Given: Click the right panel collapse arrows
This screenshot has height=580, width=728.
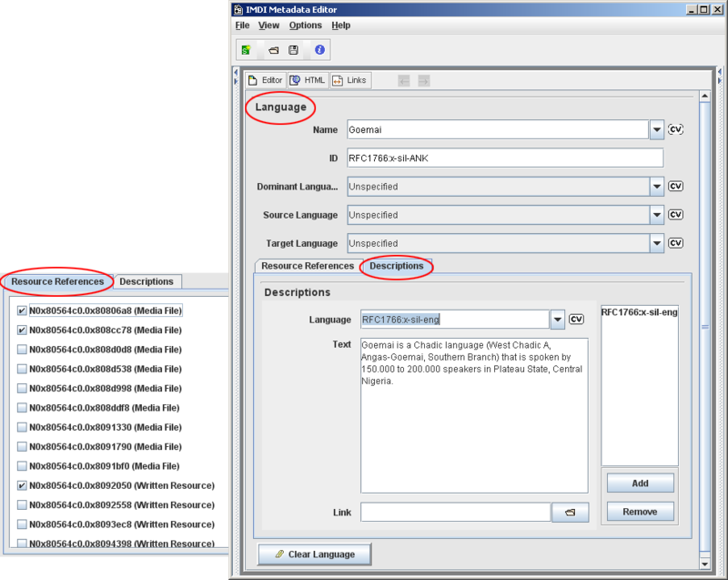Looking at the screenshot, I should 720,76.
